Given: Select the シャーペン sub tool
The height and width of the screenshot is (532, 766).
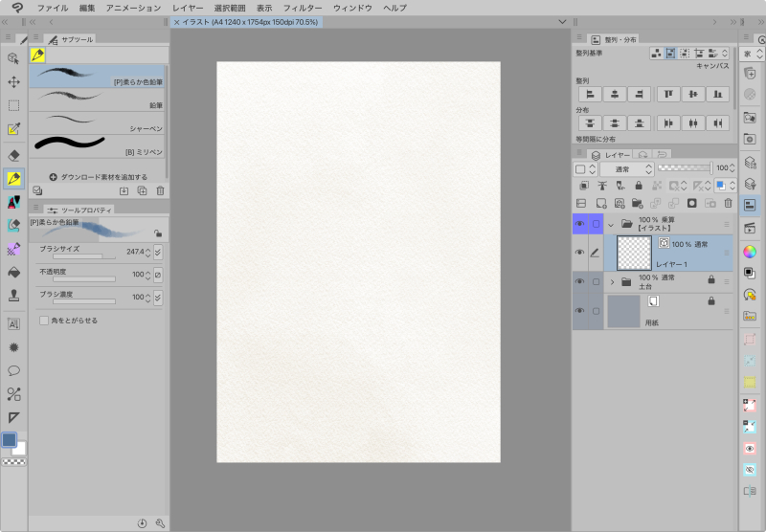Looking at the screenshot, I should click(x=97, y=122).
